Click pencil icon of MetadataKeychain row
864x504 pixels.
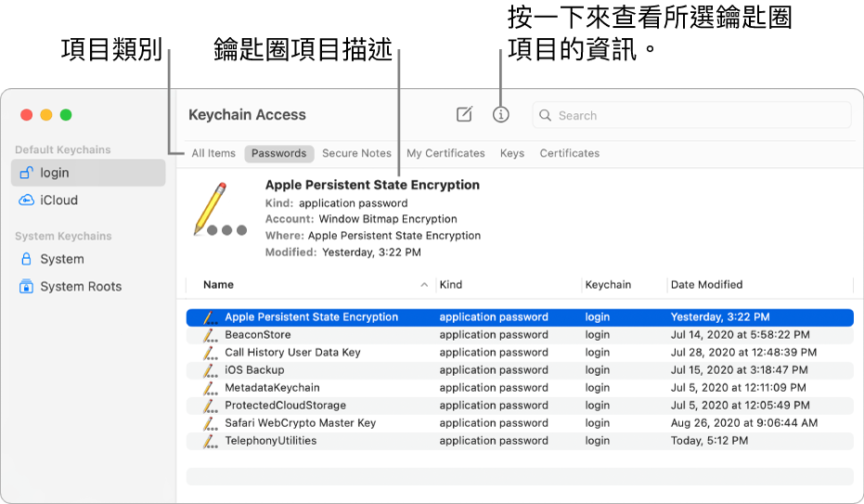tap(211, 388)
